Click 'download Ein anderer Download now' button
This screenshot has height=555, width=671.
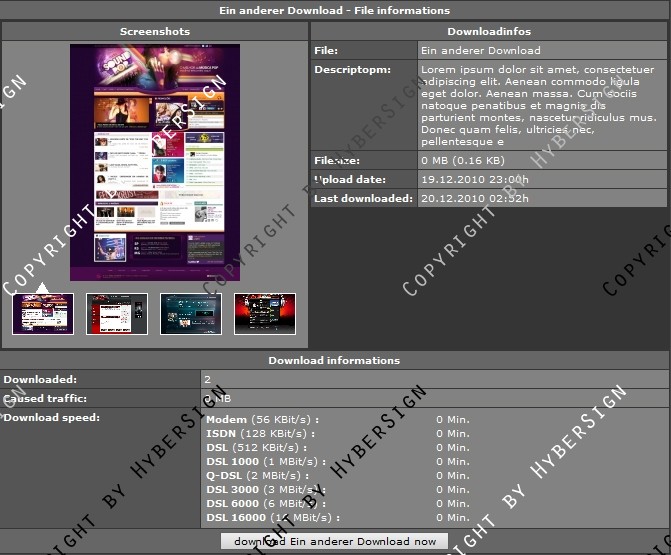[335, 541]
